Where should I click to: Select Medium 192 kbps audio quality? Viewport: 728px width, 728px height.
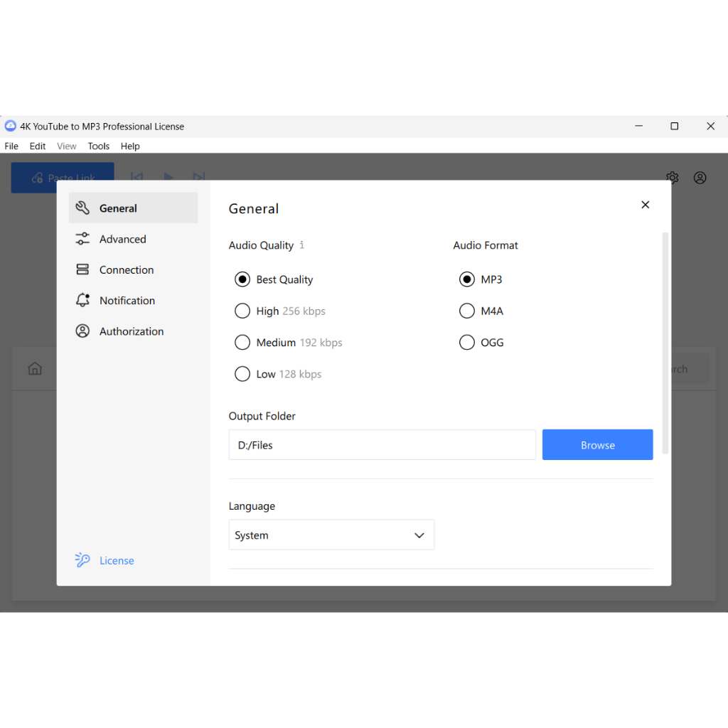(x=242, y=343)
